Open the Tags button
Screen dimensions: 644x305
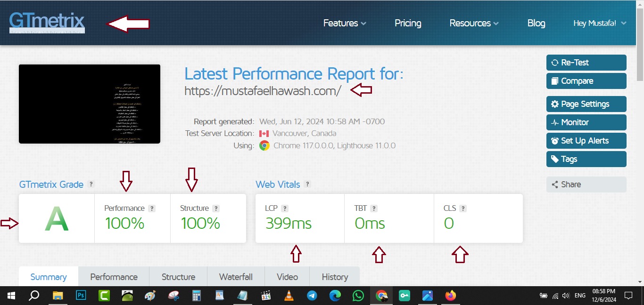pyautogui.click(x=586, y=159)
